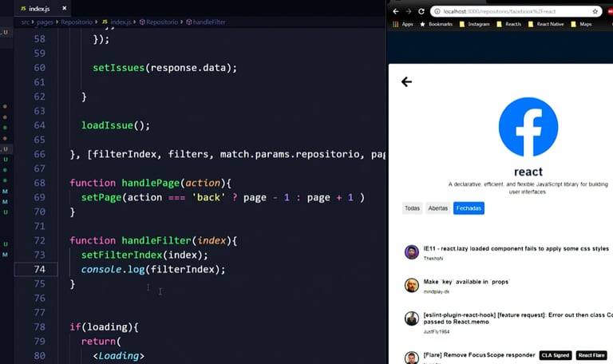Click the React Flare label

point(591,355)
